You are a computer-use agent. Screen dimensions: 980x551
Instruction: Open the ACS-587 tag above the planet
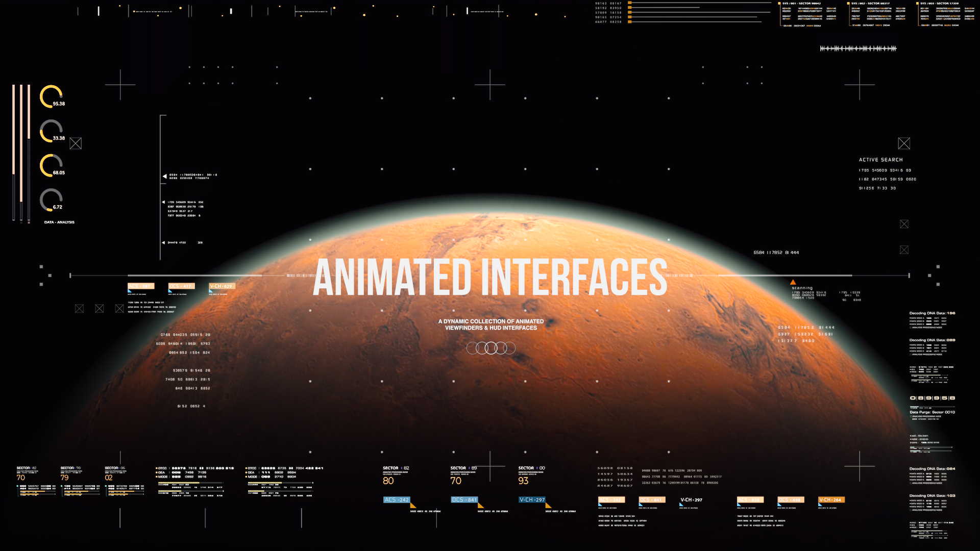[142, 286]
